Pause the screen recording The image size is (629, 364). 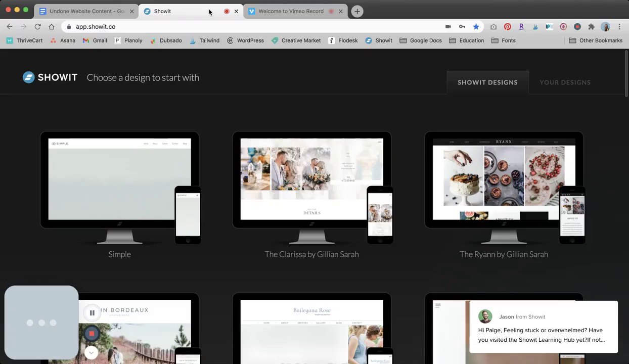(x=92, y=313)
